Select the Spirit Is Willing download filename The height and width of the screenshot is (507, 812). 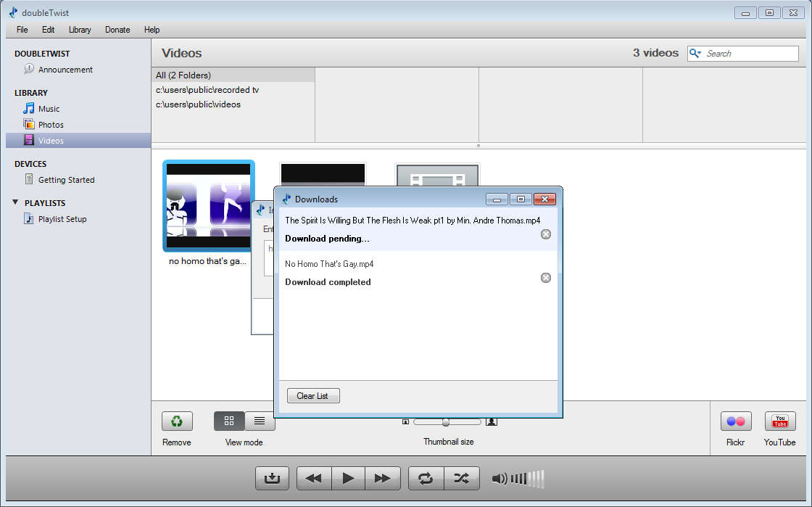413,220
